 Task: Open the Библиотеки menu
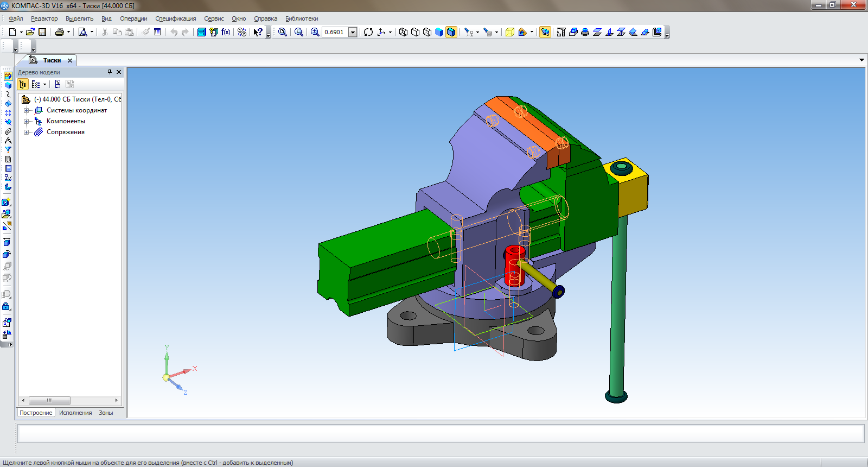[x=302, y=18]
